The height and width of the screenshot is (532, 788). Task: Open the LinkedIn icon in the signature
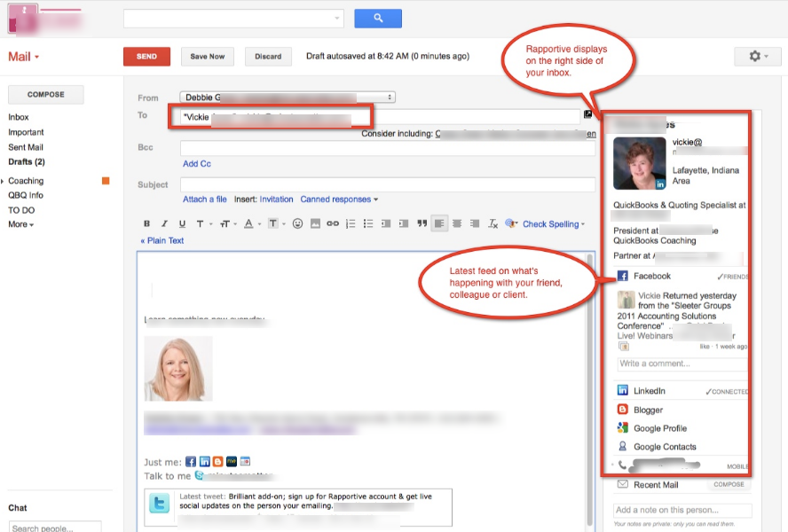tap(203, 460)
